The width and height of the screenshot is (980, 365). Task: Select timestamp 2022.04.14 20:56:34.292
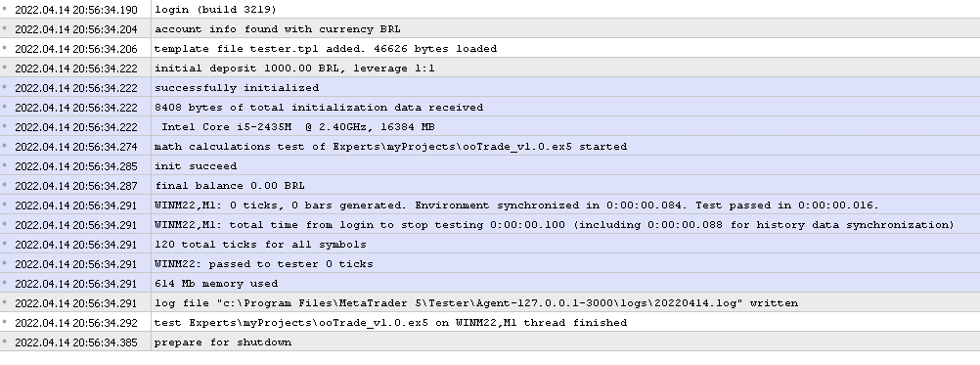pyautogui.click(x=76, y=323)
